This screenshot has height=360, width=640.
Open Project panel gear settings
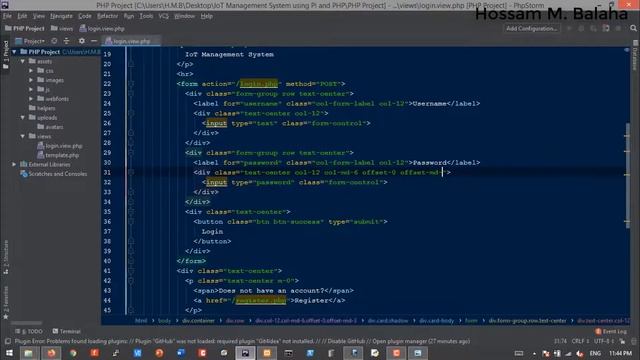82,41
